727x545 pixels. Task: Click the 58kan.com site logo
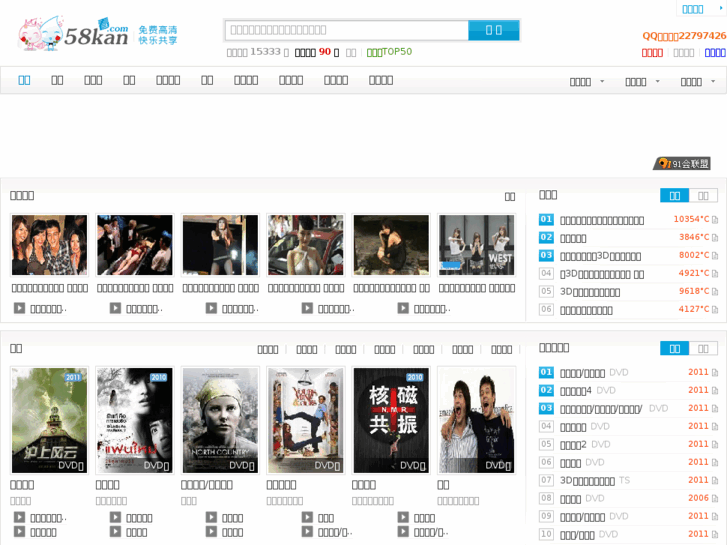97,33
